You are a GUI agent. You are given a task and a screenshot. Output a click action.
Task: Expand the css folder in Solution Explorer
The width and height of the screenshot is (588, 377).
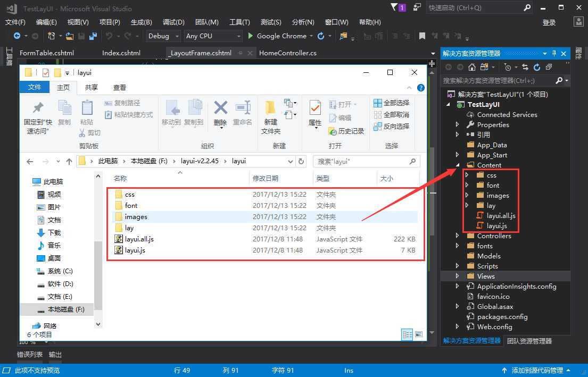[467, 175]
